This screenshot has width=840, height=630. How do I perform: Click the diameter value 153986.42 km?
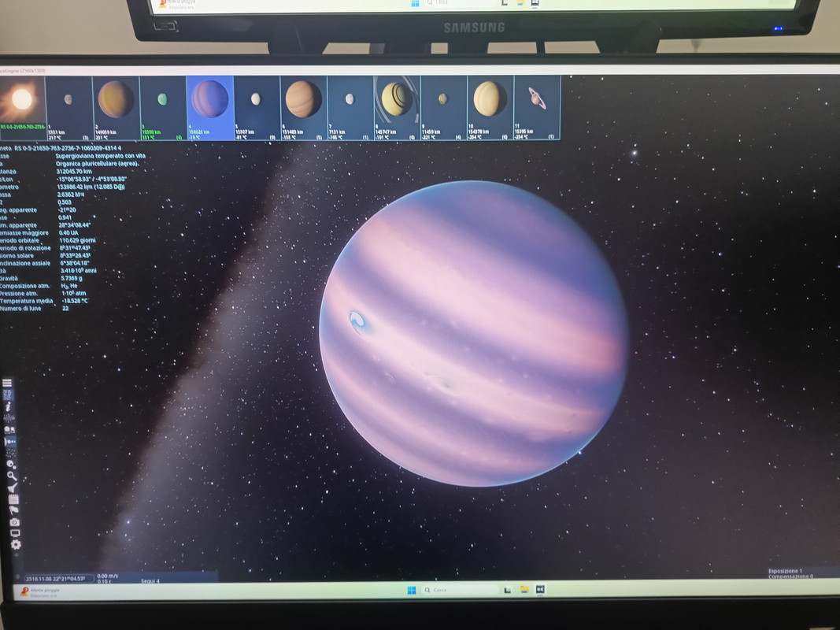91,187
